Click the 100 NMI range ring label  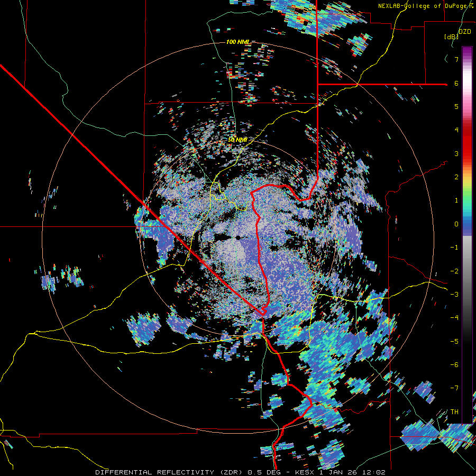click(x=239, y=42)
